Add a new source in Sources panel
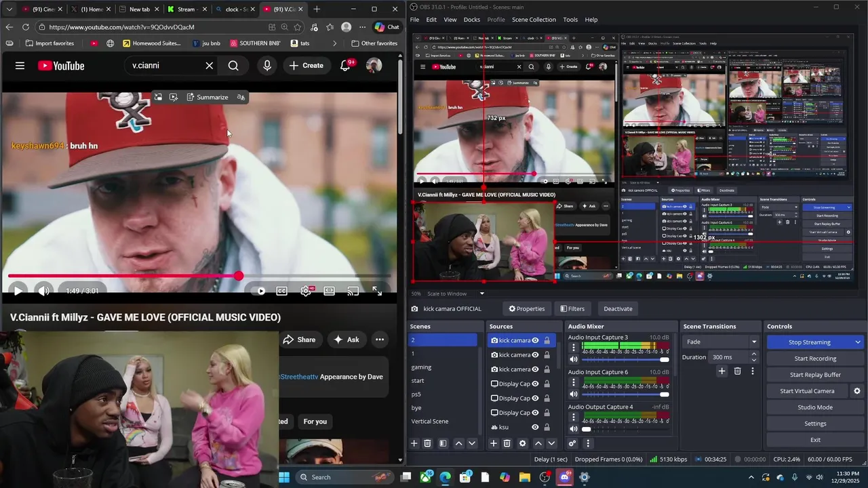Image resolution: width=868 pixels, height=488 pixels. click(494, 443)
